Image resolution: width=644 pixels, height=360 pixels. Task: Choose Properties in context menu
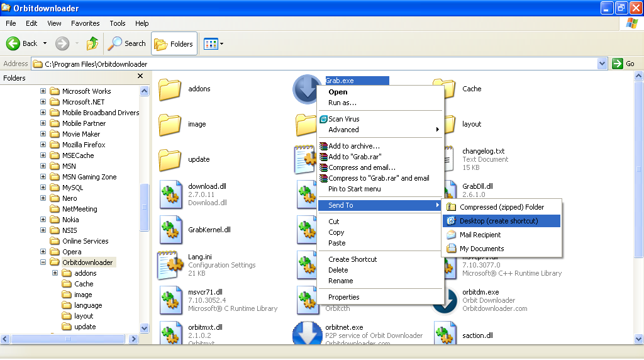pos(380,297)
